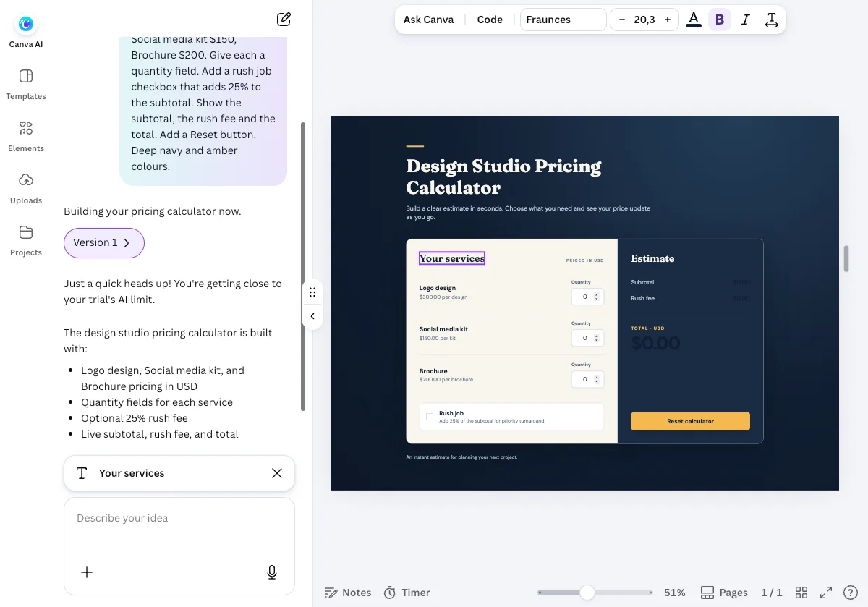Enter fullscreen present mode
Screen dimensions: 868x607
826,593
